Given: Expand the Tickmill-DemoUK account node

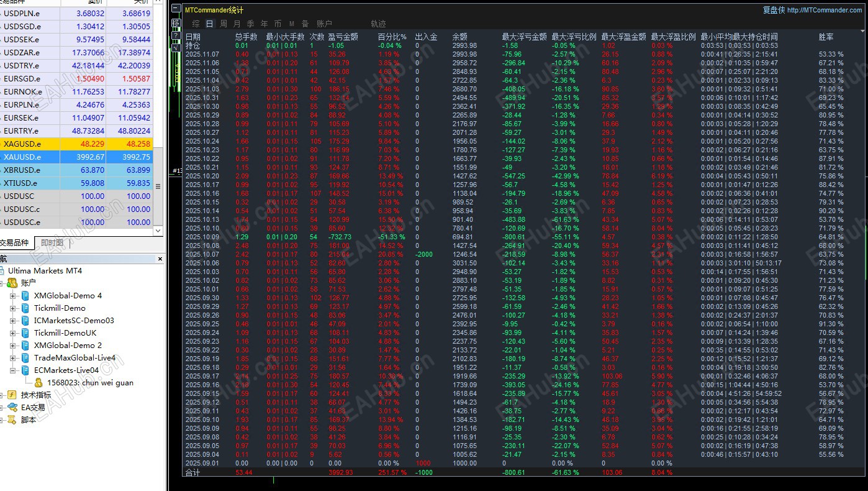Looking at the screenshot, I should [x=13, y=333].
